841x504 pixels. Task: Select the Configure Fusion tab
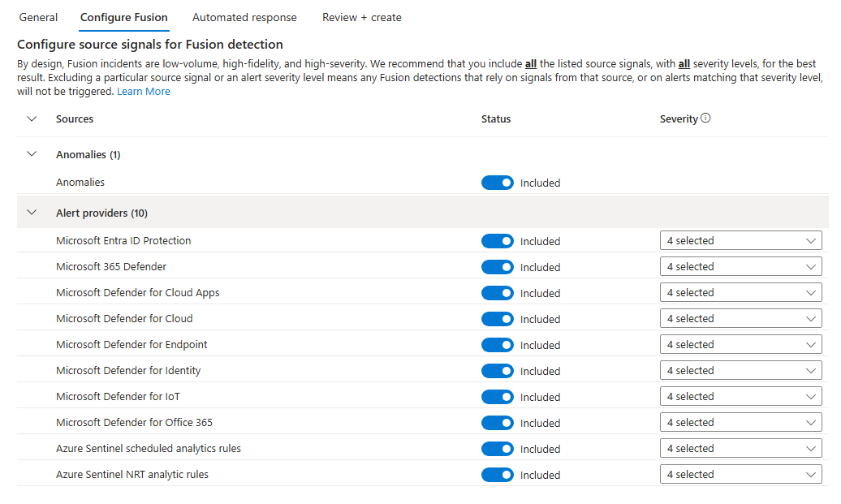(124, 17)
